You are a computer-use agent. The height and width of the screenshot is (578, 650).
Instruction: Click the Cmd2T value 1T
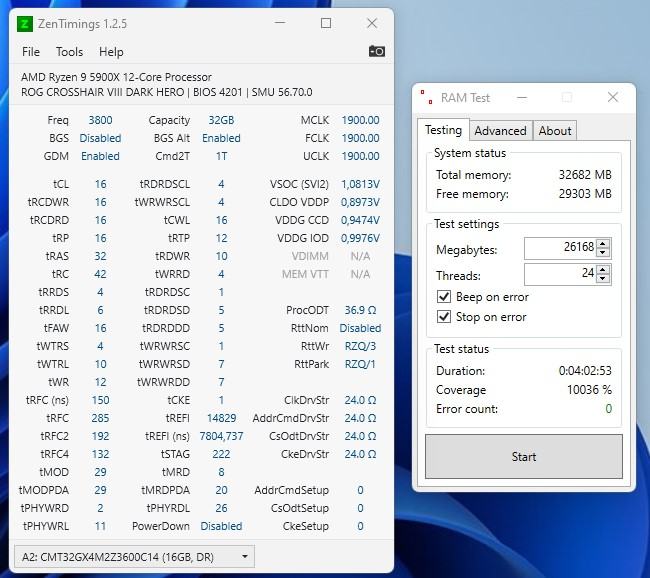pos(221,156)
